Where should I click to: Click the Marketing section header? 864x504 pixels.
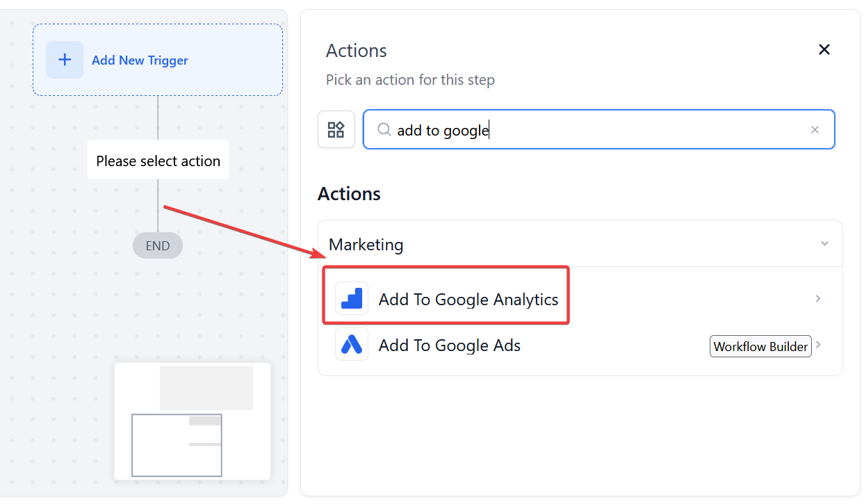point(580,244)
